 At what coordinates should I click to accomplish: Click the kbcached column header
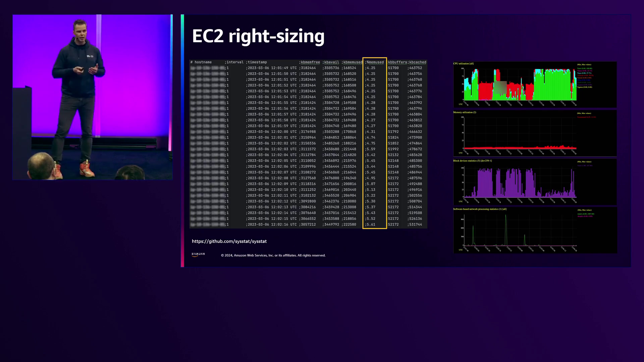(418, 62)
